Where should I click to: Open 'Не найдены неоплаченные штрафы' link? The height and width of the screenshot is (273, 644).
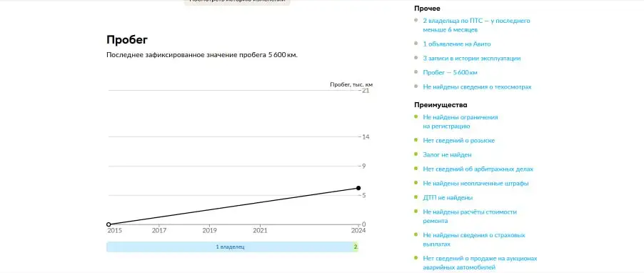(x=476, y=184)
